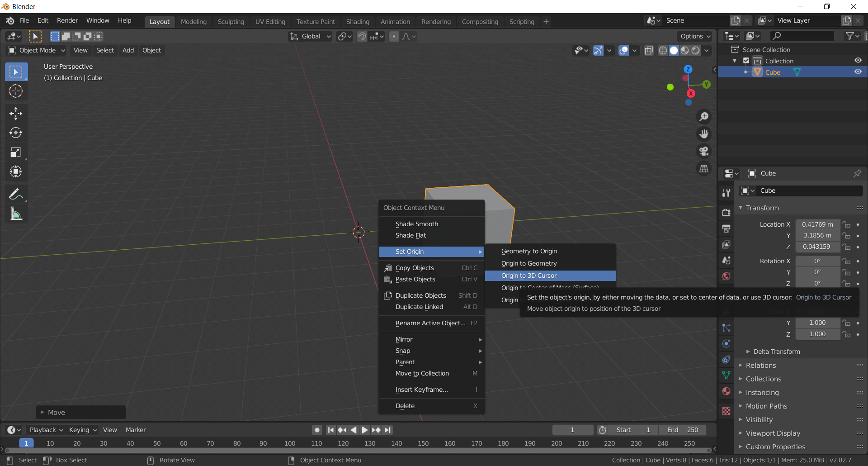Click the outliner search field
Viewport: 868px width, 466px height.
click(x=802, y=36)
